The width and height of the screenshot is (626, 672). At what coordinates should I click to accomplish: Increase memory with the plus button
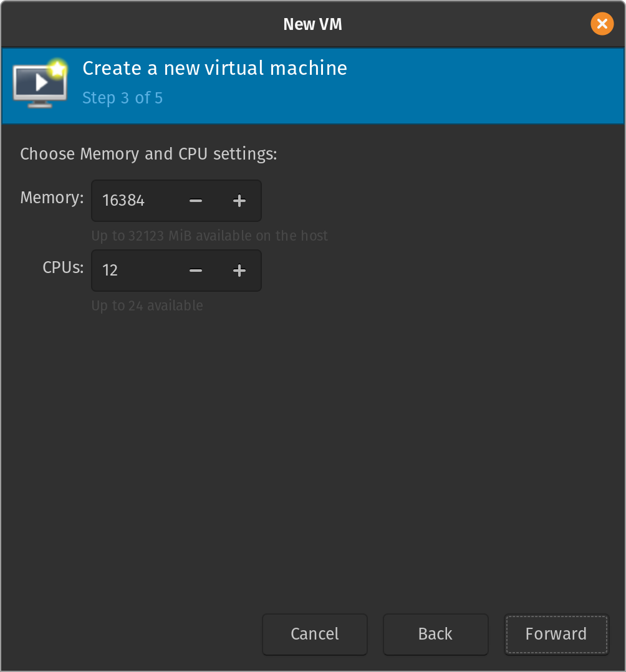(239, 201)
